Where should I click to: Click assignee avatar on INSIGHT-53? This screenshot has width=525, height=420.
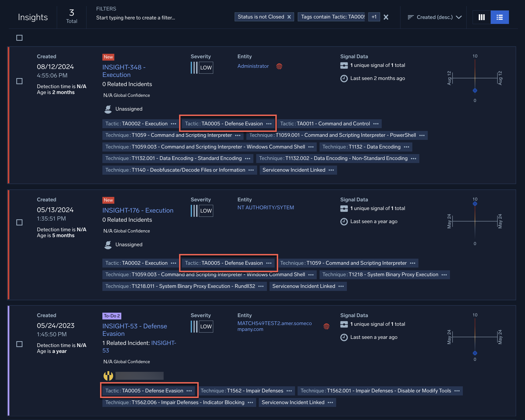click(x=108, y=376)
